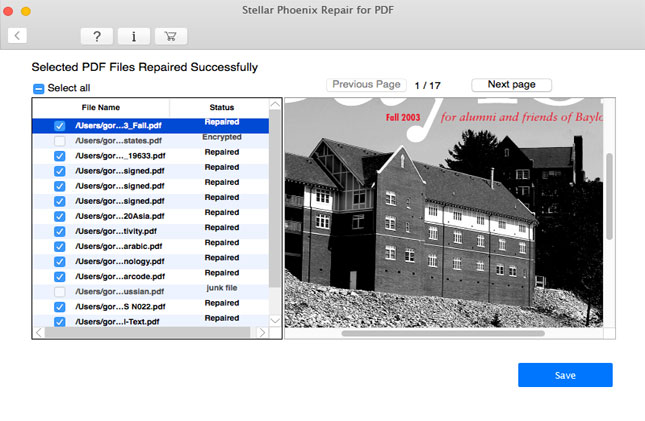Open help with the question mark icon
The width and height of the screenshot is (645, 421).
97,36
